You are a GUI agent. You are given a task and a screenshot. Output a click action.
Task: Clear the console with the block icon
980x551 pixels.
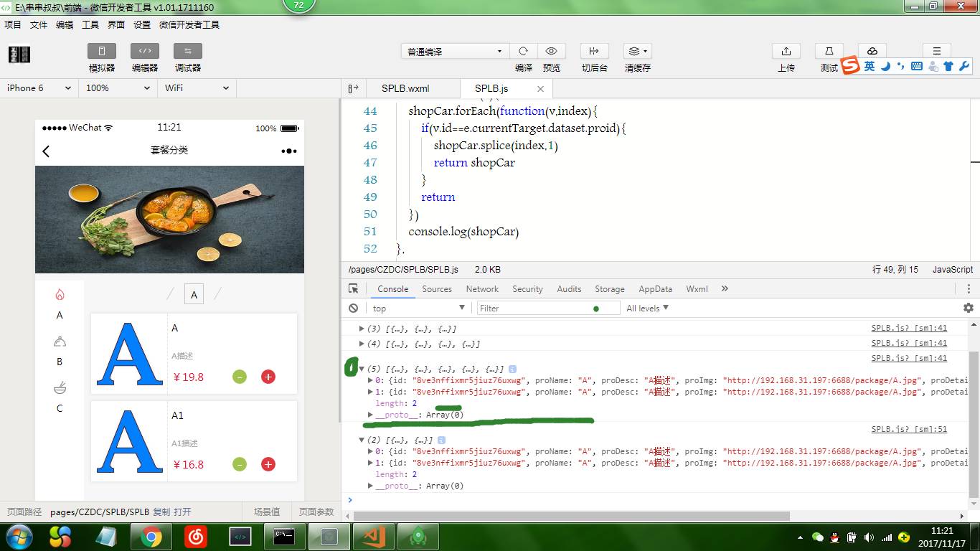(x=353, y=308)
